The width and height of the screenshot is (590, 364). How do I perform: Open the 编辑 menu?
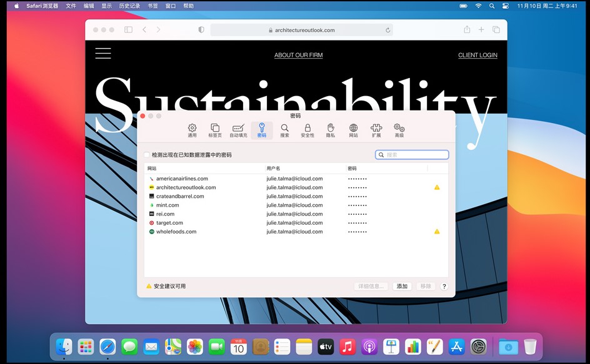click(89, 6)
